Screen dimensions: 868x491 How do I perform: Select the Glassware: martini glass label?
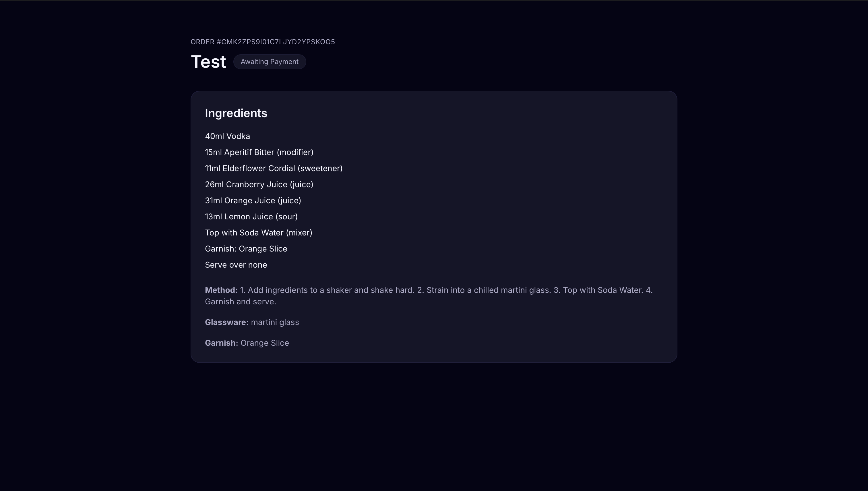click(x=252, y=322)
